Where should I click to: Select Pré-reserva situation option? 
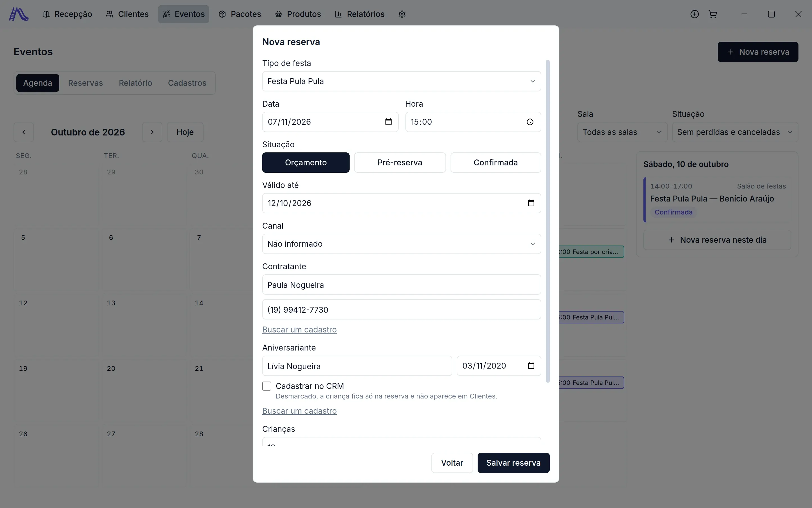400,163
